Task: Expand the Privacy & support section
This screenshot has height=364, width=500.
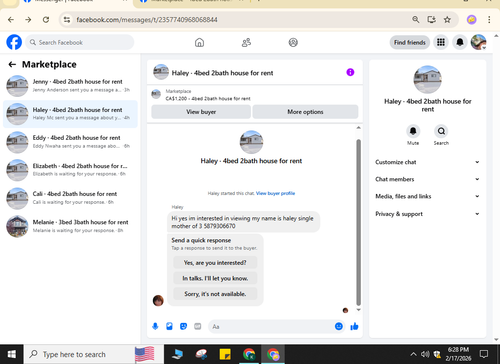Action: pos(427,214)
